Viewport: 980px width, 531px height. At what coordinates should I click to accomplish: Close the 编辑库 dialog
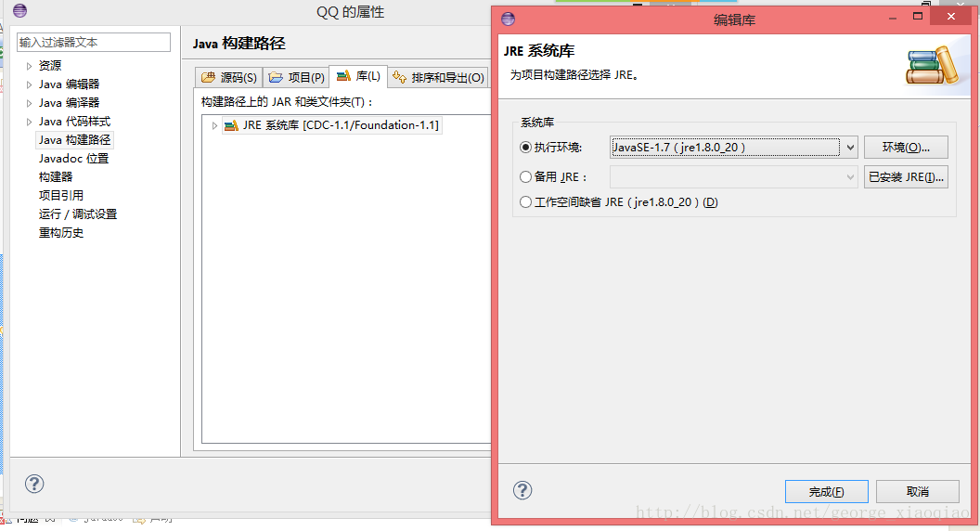pos(950,17)
